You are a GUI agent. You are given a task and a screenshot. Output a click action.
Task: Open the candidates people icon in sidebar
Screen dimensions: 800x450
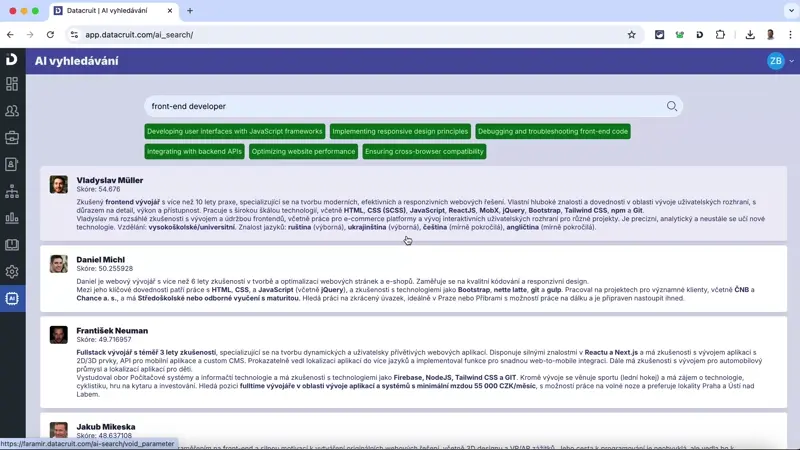12,111
